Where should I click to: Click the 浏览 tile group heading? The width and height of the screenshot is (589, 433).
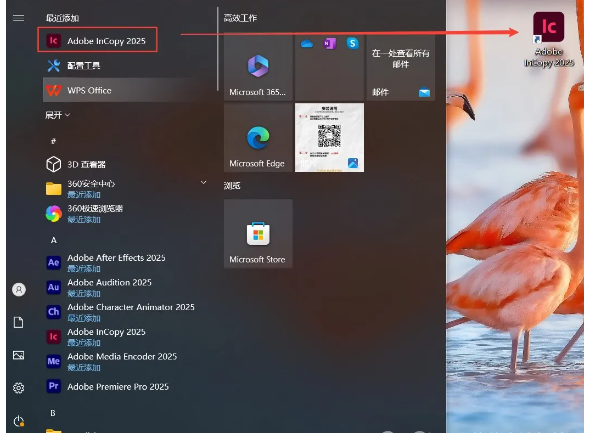tap(232, 186)
